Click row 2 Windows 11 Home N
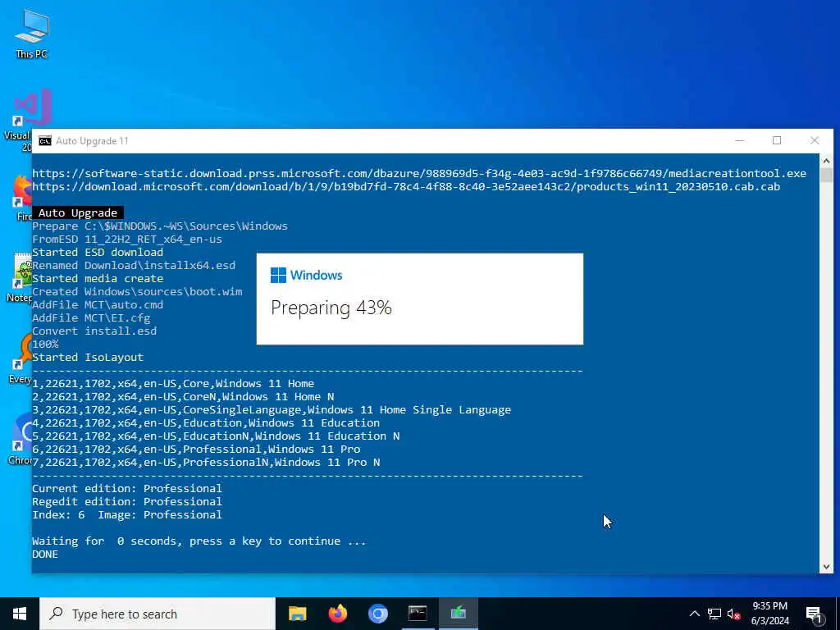This screenshot has width=840, height=630. pyautogui.click(x=183, y=397)
